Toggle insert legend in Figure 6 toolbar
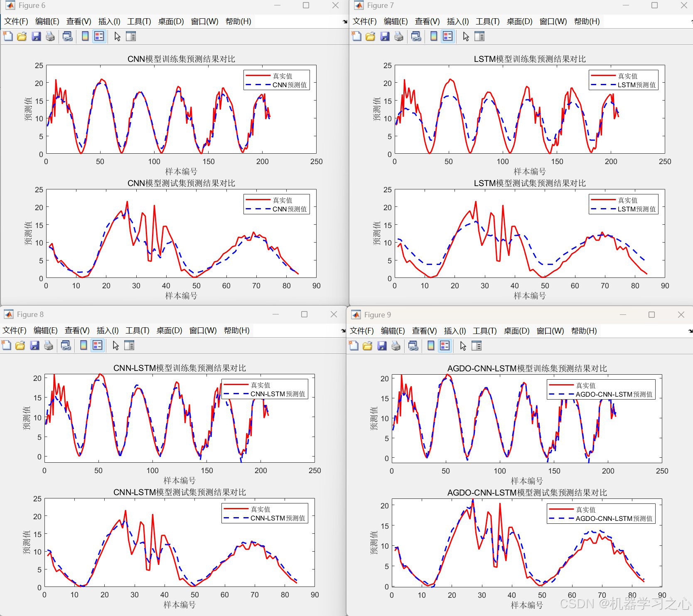Viewport: 693px width, 616px height. click(x=99, y=37)
